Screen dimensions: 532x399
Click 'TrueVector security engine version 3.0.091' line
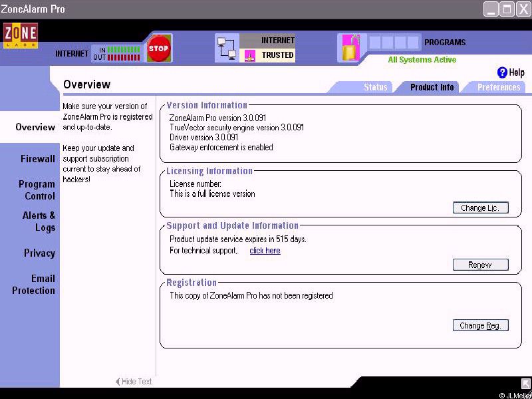click(x=237, y=128)
